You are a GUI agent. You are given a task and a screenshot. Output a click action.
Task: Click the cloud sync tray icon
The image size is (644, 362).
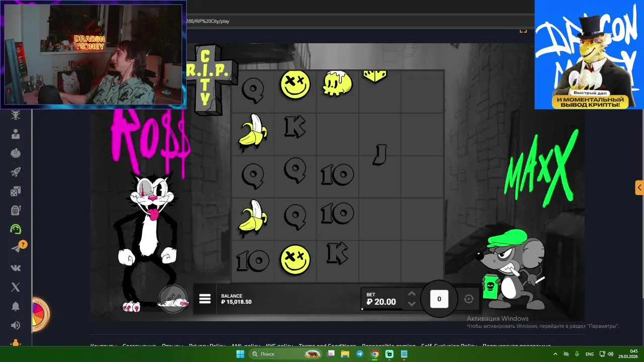[x=566, y=354]
